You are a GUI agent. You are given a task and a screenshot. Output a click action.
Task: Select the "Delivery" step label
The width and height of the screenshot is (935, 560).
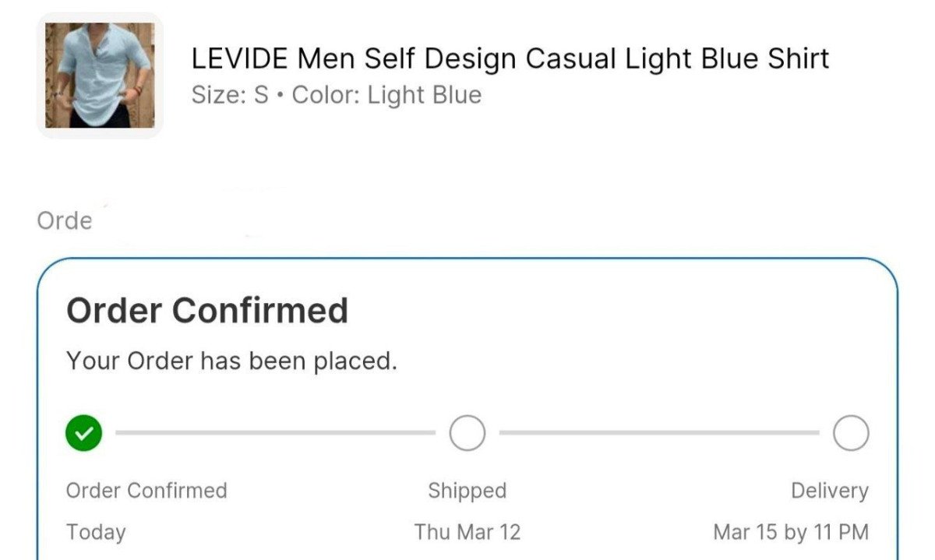point(829,491)
